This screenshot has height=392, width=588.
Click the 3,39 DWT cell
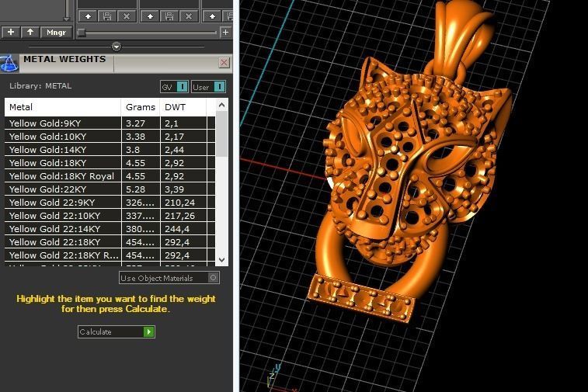click(183, 189)
